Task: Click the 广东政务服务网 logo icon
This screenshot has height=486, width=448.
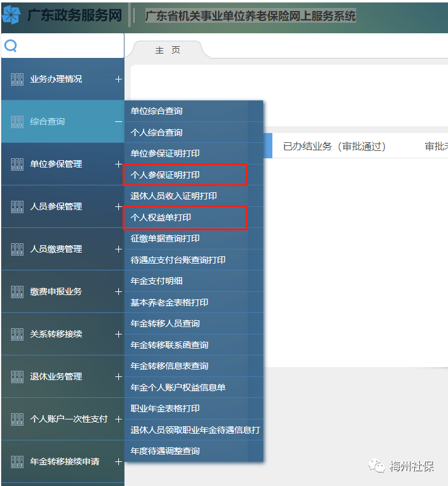Action: [12, 15]
